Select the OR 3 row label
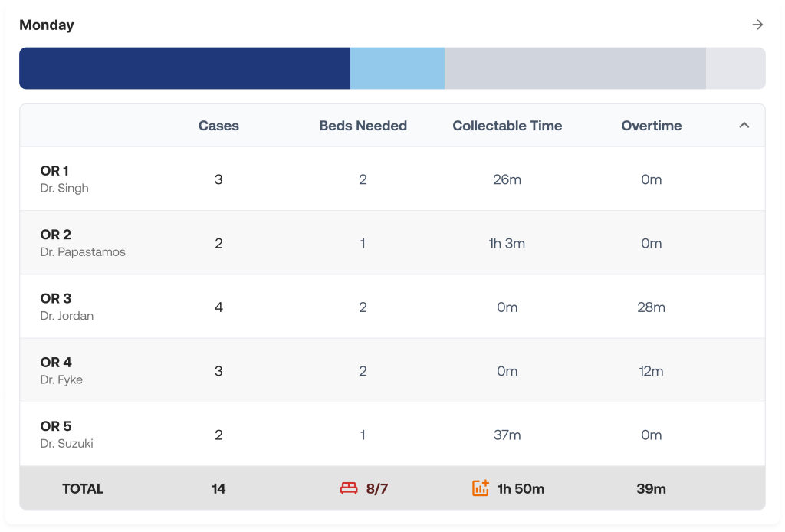785x532 pixels. [x=56, y=299]
